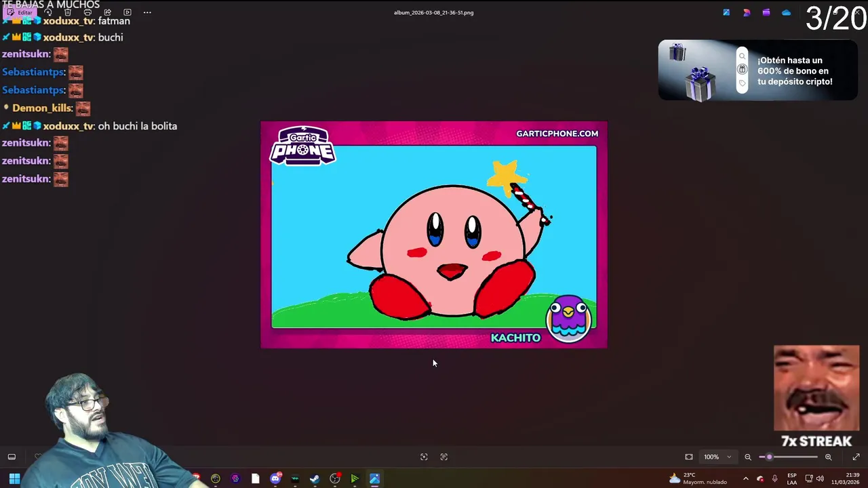Open the Windows Start menu

(14, 479)
